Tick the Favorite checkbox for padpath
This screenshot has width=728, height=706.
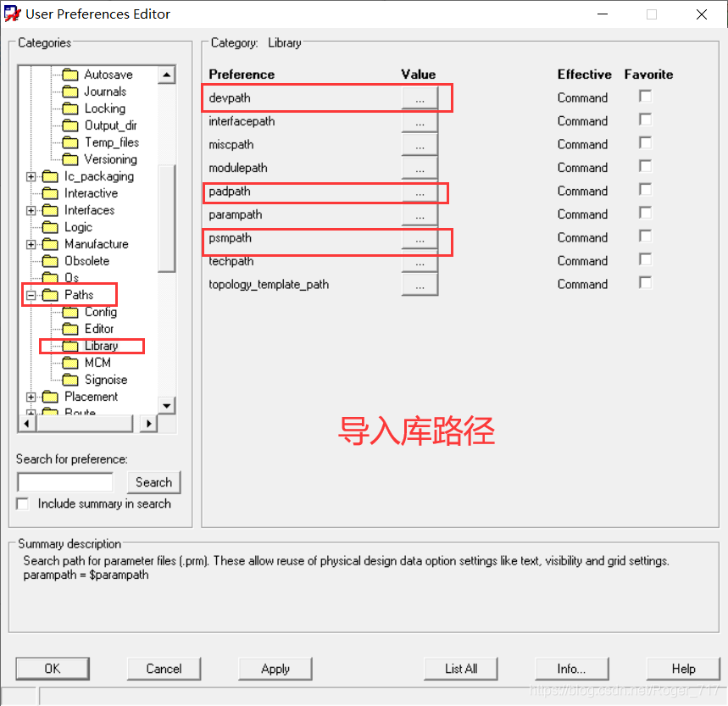(x=646, y=190)
